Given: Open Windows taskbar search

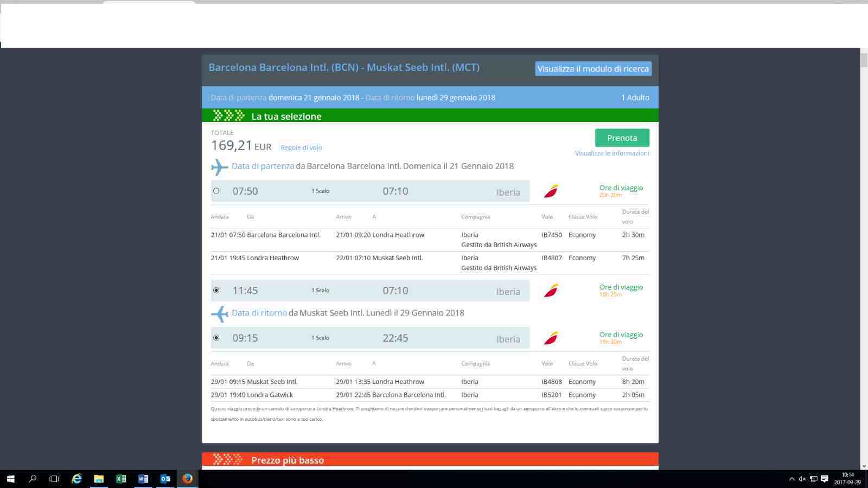Looking at the screenshot, I should click(33, 479).
